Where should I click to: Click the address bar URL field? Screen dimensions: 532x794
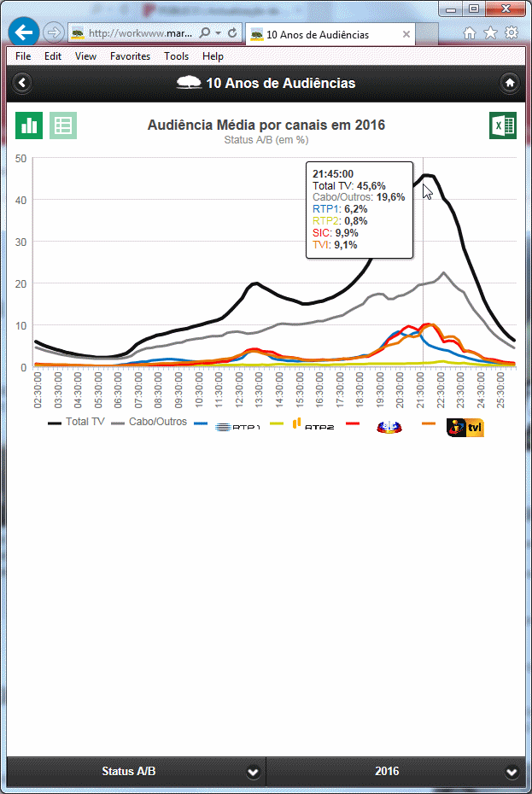141,33
